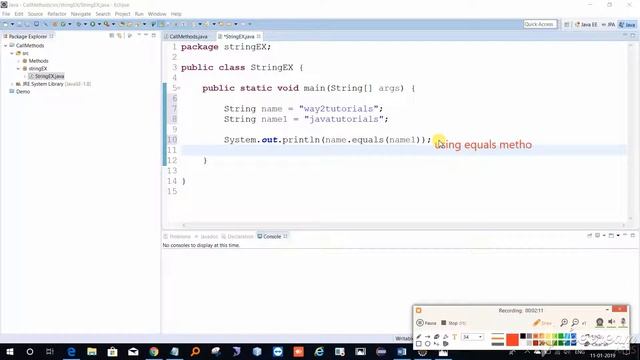
Task: Open the File menu
Action: coord(6,14)
